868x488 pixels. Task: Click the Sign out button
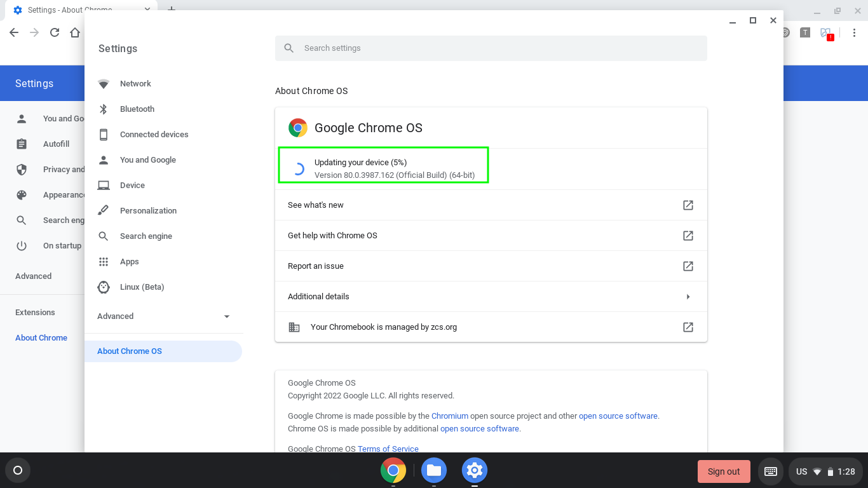(724, 471)
